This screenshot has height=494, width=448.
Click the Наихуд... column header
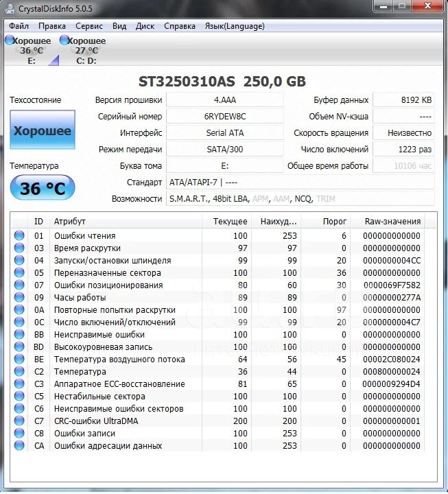point(276,222)
